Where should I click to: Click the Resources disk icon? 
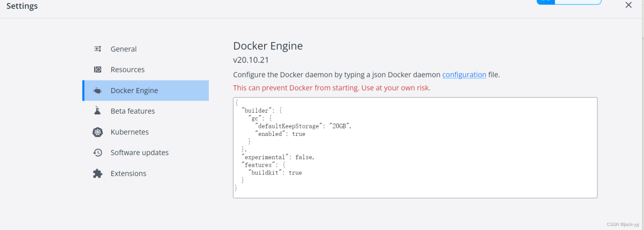tap(98, 69)
